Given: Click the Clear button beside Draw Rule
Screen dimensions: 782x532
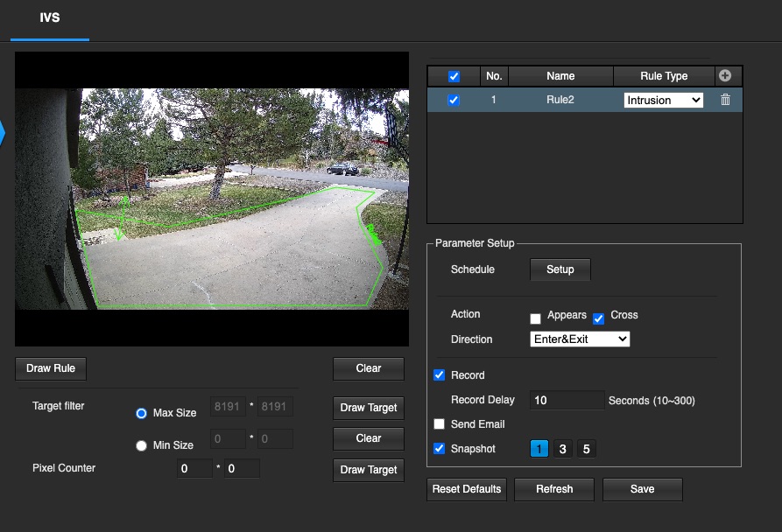Looking at the screenshot, I should coord(369,368).
